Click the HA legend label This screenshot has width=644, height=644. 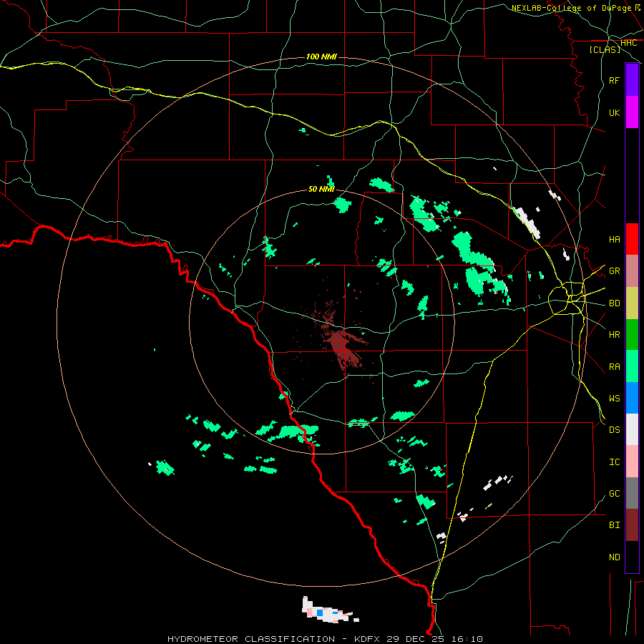click(x=614, y=239)
